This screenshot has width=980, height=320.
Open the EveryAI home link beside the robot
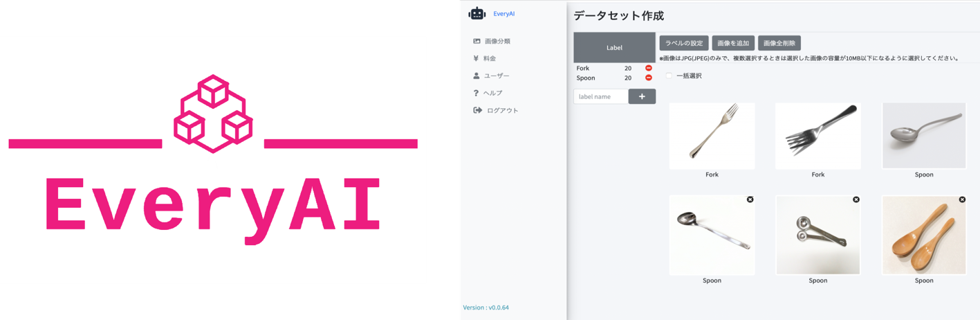pyautogui.click(x=503, y=14)
